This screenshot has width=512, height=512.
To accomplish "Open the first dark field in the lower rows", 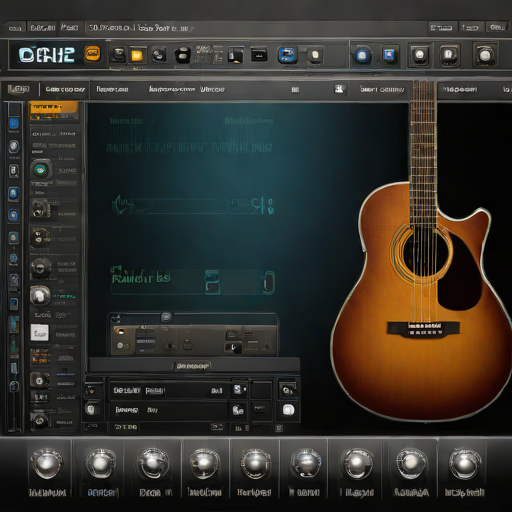I will [168, 390].
